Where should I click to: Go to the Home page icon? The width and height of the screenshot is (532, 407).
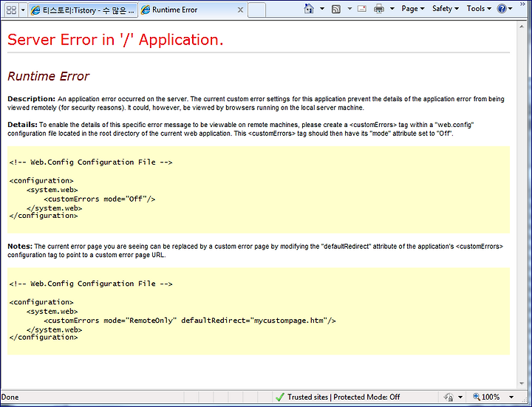309,8
